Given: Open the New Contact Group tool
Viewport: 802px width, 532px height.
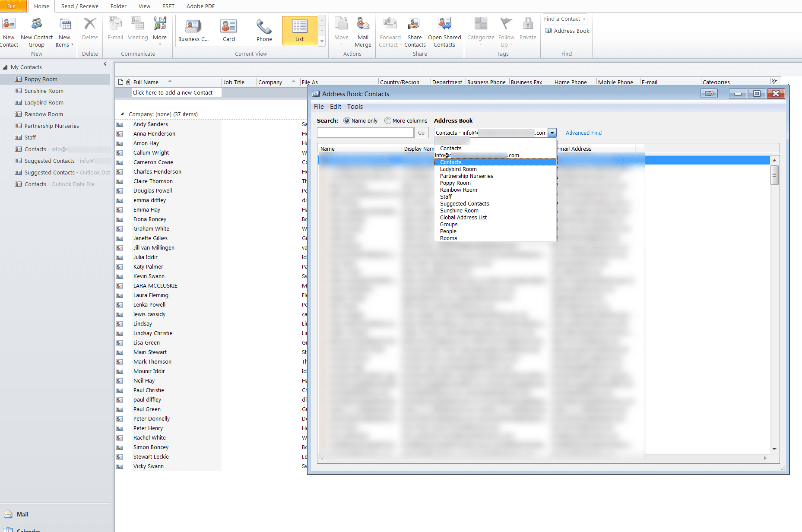Looking at the screenshot, I should (x=36, y=31).
